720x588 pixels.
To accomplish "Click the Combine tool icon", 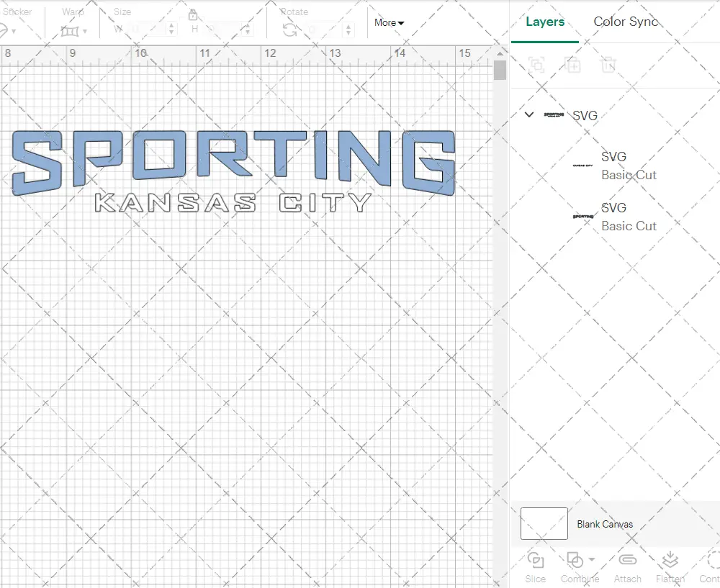I will coord(575,560).
